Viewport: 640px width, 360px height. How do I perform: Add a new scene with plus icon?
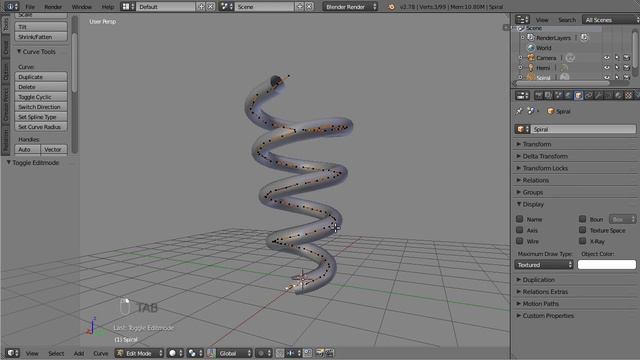300,7
